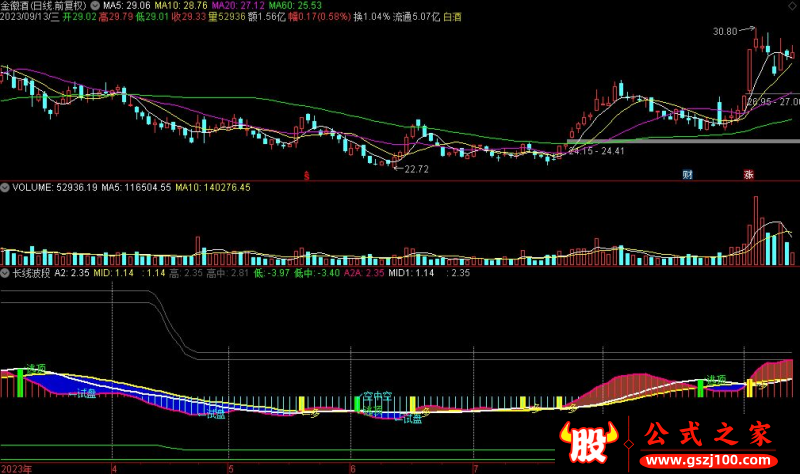The image size is (800, 474).
Task: Click the yellow MID: 1.14 value
Action: tap(113, 273)
